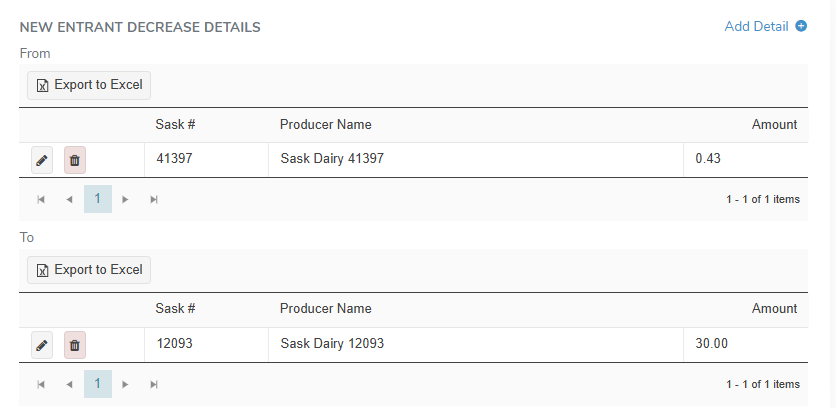Go to previous page in To grid
Image resolution: width=836 pixels, height=408 pixels.
[69, 384]
